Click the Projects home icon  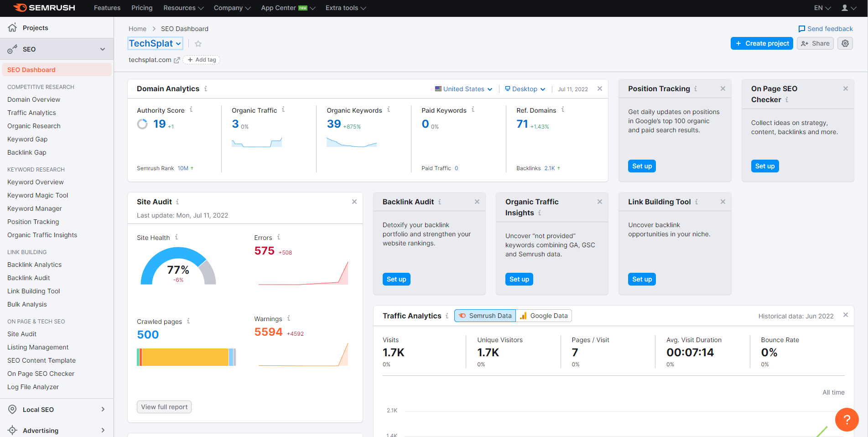[x=12, y=27]
